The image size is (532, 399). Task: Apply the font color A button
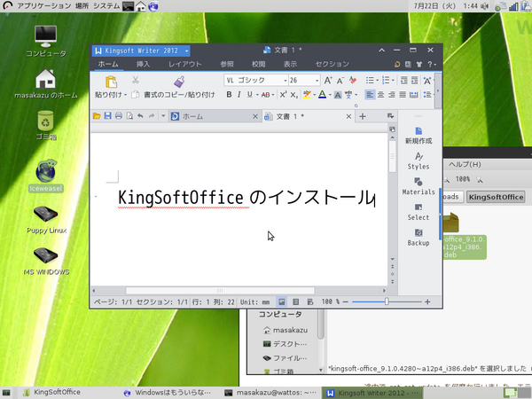pos(323,95)
